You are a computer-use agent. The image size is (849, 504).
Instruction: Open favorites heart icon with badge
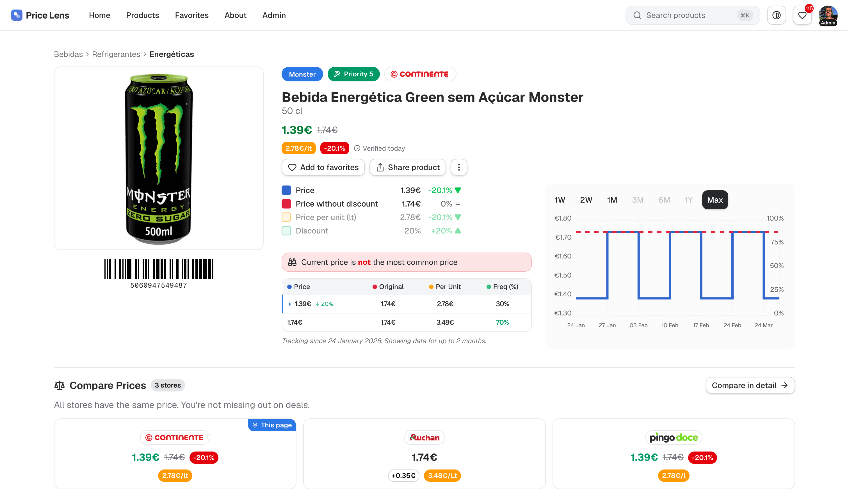802,15
